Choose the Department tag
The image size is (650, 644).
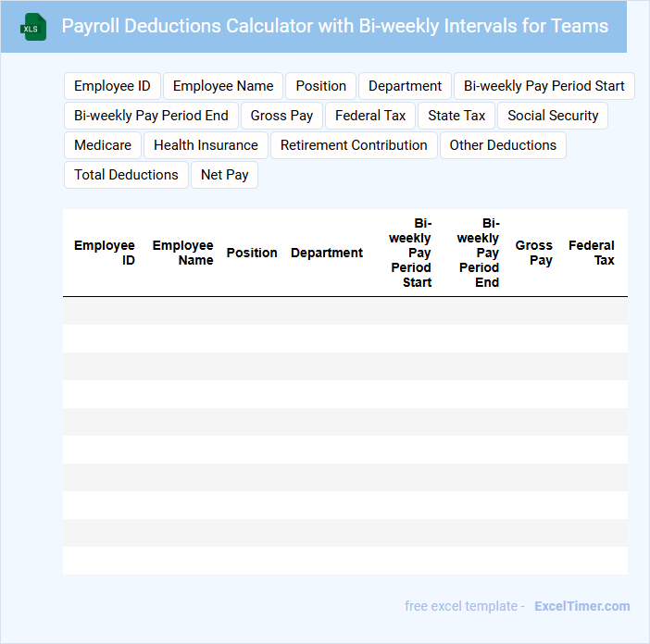[405, 86]
